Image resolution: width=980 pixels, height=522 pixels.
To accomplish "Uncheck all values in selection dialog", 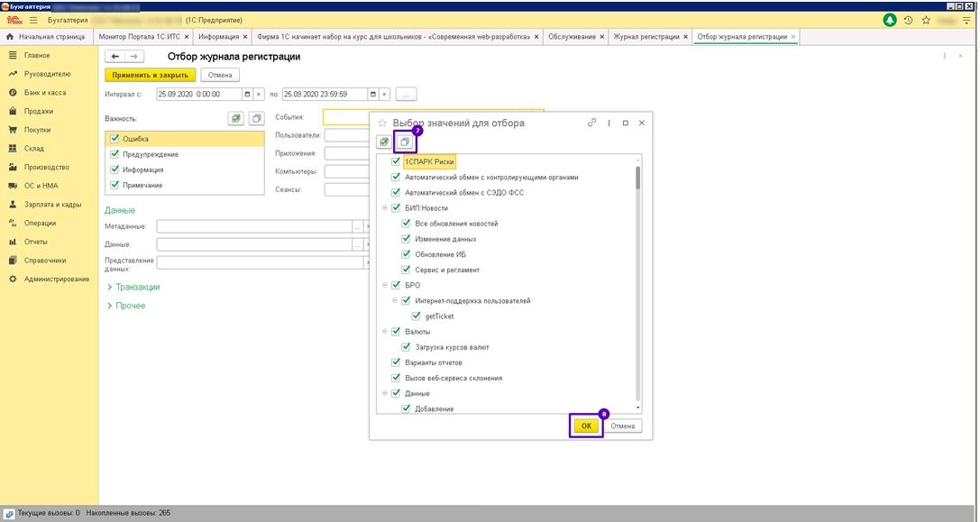I will [405, 142].
